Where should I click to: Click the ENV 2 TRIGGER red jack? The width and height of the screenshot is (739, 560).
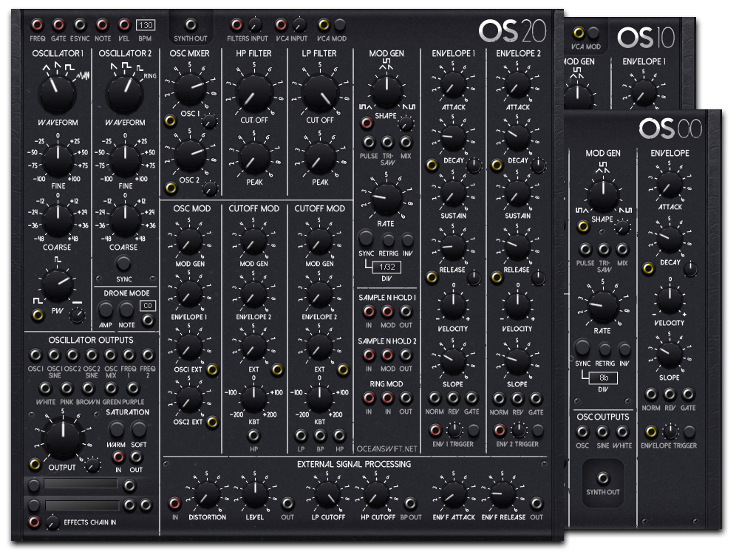pyautogui.click(x=500, y=430)
